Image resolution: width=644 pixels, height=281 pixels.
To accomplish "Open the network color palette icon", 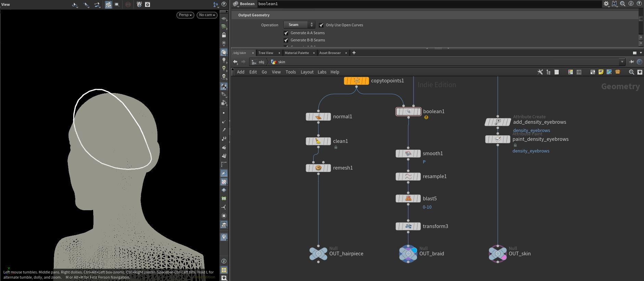I will pos(570,72).
